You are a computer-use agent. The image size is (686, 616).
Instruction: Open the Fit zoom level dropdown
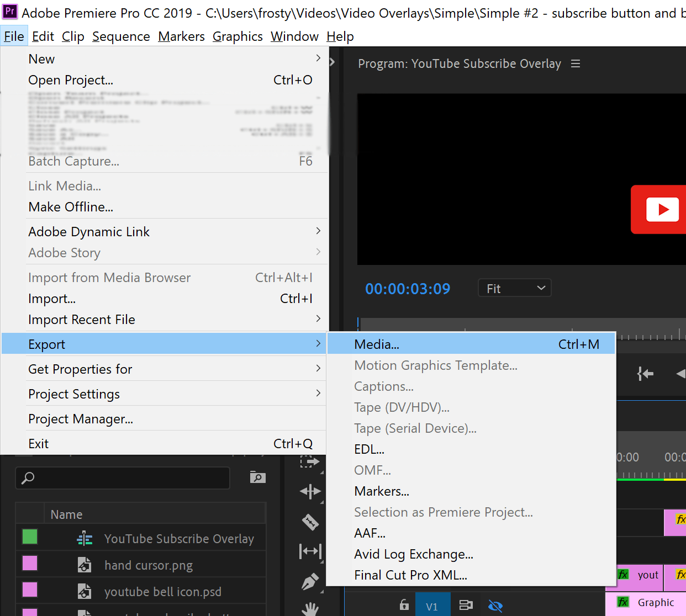(x=514, y=288)
